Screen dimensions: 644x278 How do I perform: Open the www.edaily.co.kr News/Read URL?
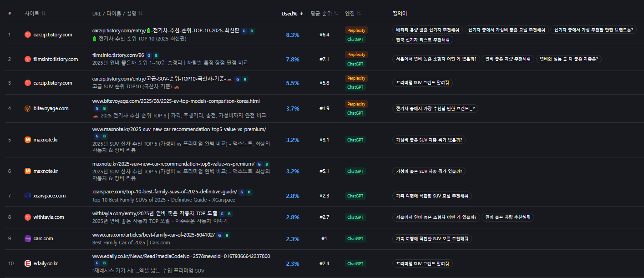point(181,256)
